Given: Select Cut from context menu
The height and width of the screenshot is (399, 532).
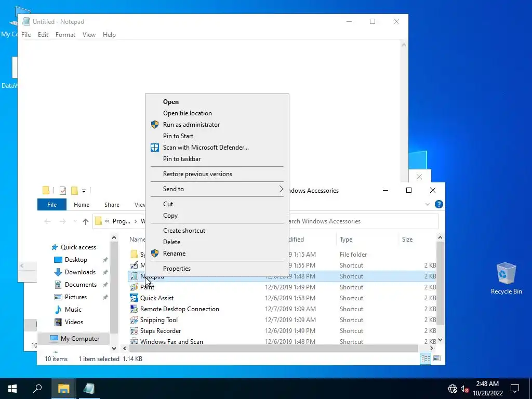Looking at the screenshot, I should pyautogui.click(x=168, y=204).
